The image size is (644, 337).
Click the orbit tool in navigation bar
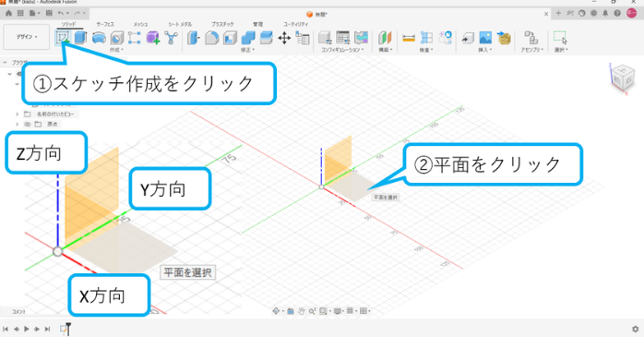(277, 311)
